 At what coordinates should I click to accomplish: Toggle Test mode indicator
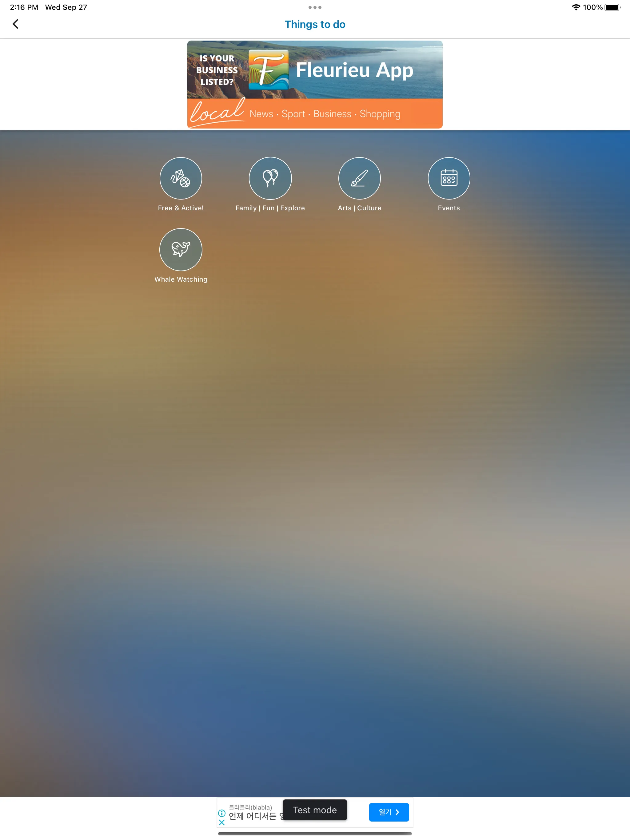[315, 808]
